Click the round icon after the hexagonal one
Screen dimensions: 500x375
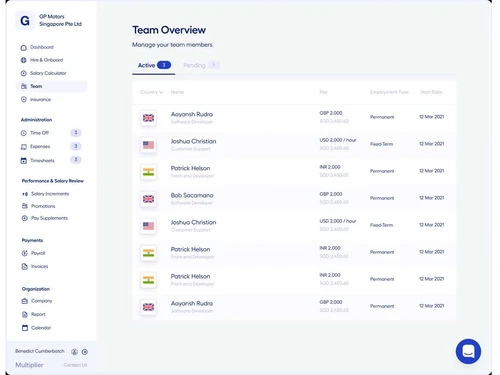(x=85, y=352)
